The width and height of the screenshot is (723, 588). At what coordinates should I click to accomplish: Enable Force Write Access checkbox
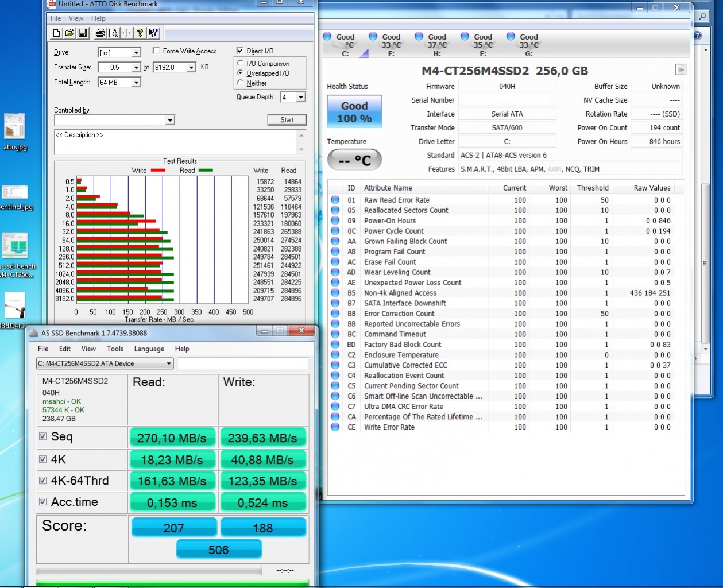tap(156, 51)
